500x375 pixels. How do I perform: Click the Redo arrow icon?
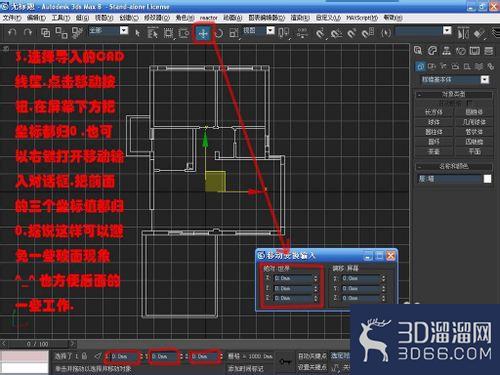tap(28, 33)
